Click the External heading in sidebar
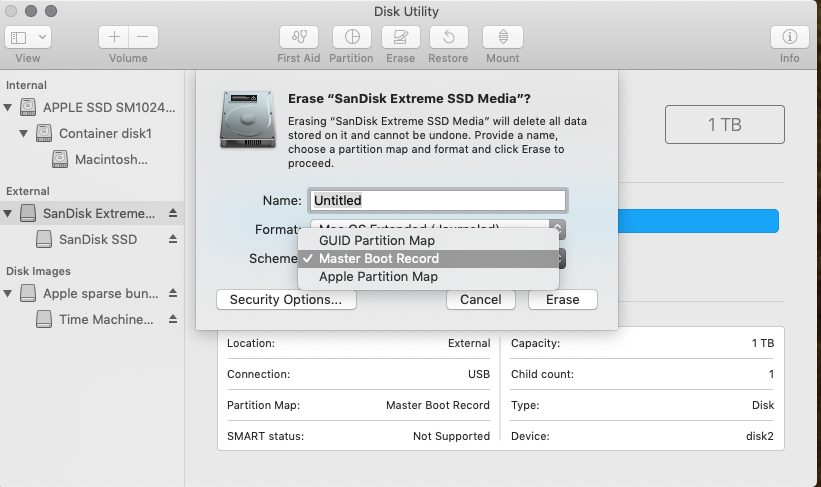 tap(28, 191)
